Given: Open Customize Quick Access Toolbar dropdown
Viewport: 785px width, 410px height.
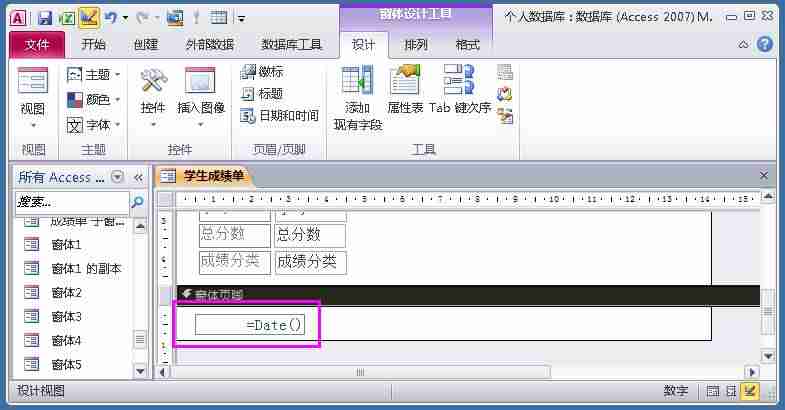Looking at the screenshot, I should pos(242,19).
